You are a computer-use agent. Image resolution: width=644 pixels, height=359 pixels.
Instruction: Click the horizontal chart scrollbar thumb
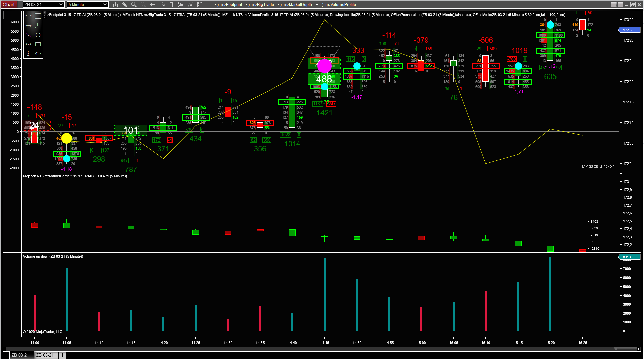(x=626, y=349)
